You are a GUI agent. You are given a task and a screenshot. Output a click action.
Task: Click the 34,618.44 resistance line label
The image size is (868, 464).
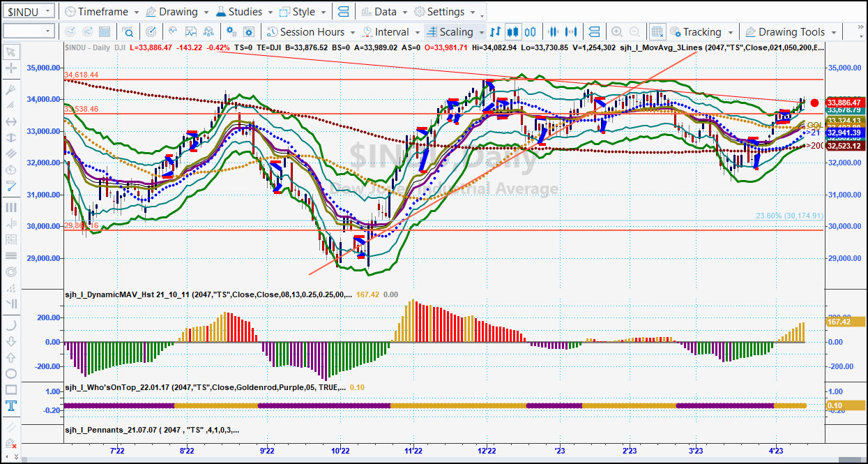point(82,75)
